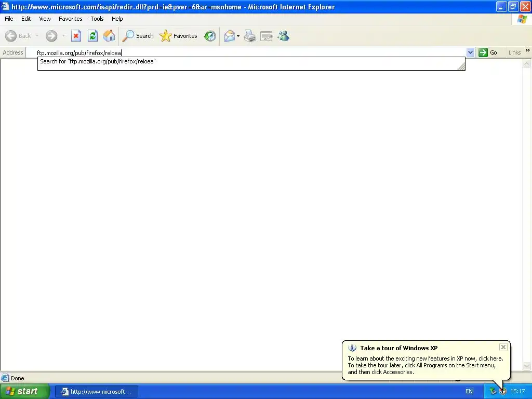Expand the Links toolbar chevron
The image size is (532, 399).
tap(528, 50)
